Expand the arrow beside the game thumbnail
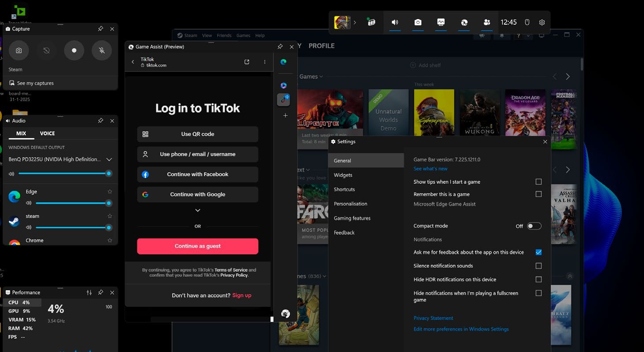This screenshot has height=352, width=644. point(355,22)
